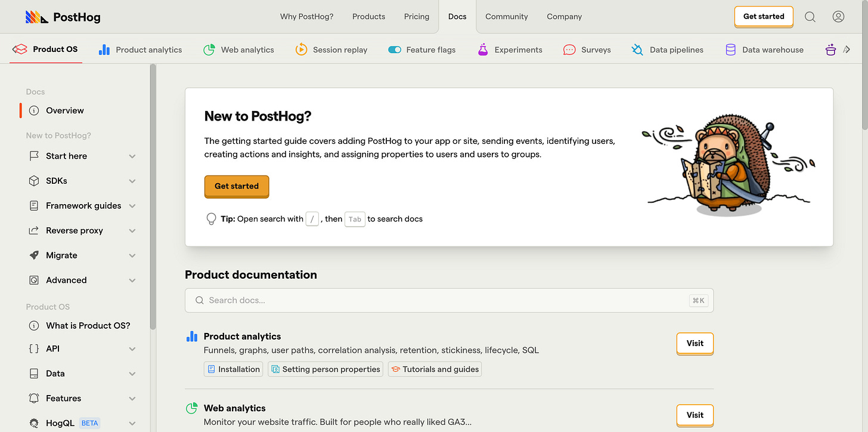
Task: Click the Data pipelines icon
Action: 637,50
